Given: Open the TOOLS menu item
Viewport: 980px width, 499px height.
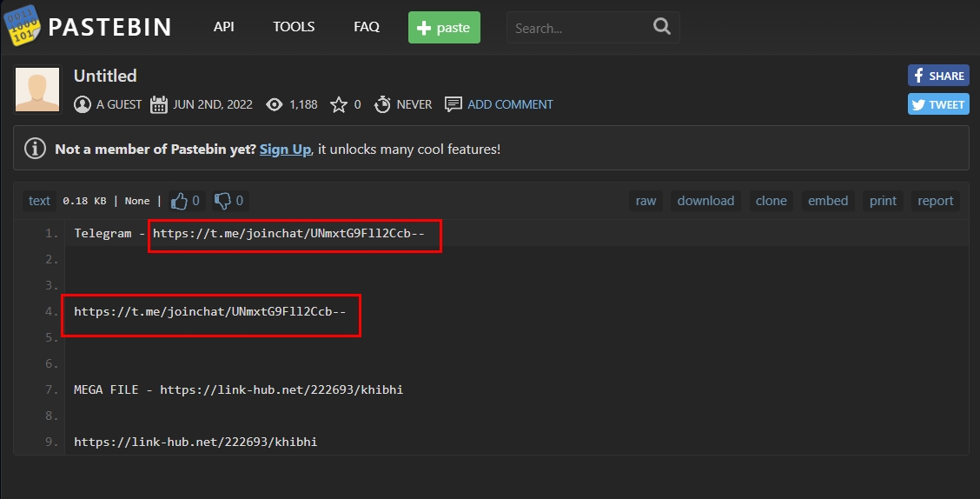Looking at the screenshot, I should tap(294, 27).
